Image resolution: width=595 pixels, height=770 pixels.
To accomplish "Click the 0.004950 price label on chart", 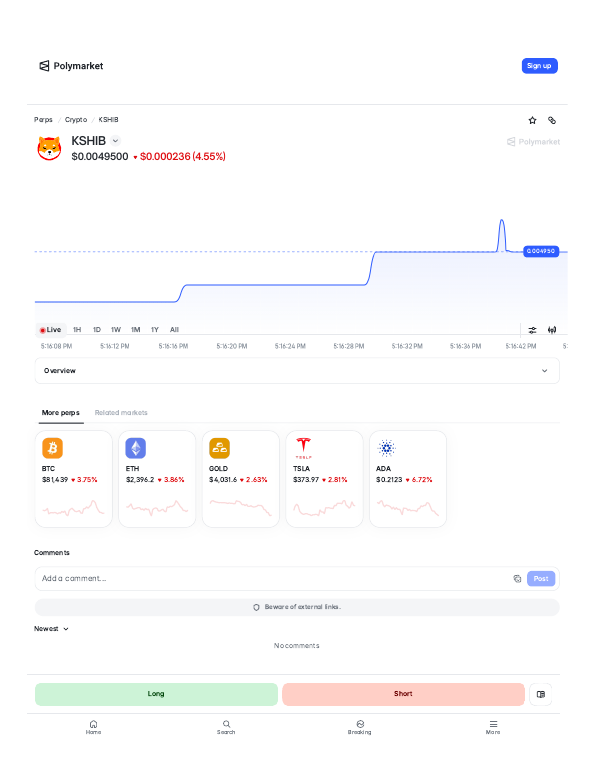I will [x=541, y=251].
